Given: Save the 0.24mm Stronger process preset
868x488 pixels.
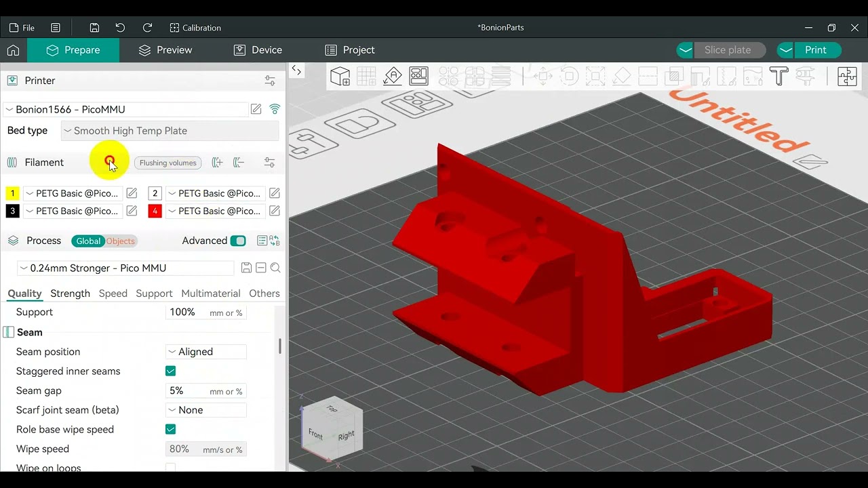Looking at the screenshot, I should [246, 268].
